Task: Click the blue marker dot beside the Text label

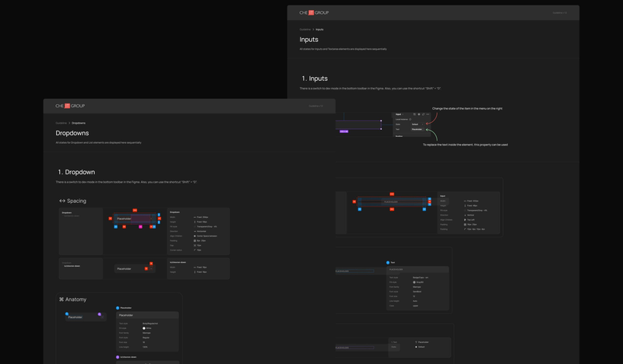Action: tap(388, 262)
